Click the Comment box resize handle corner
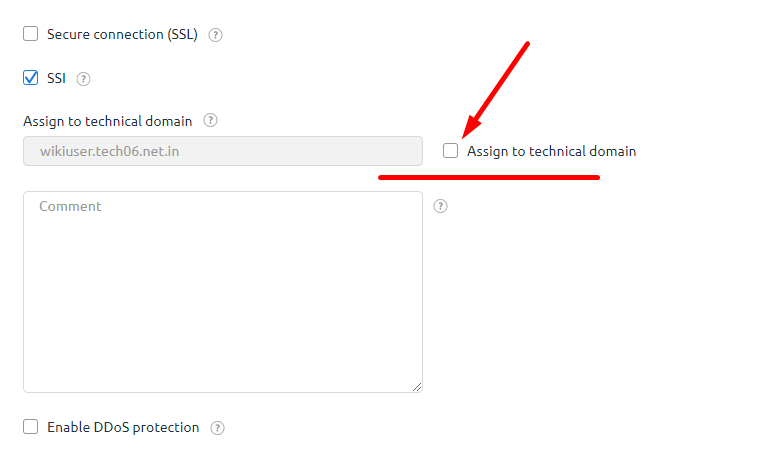 click(x=417, y=387)
